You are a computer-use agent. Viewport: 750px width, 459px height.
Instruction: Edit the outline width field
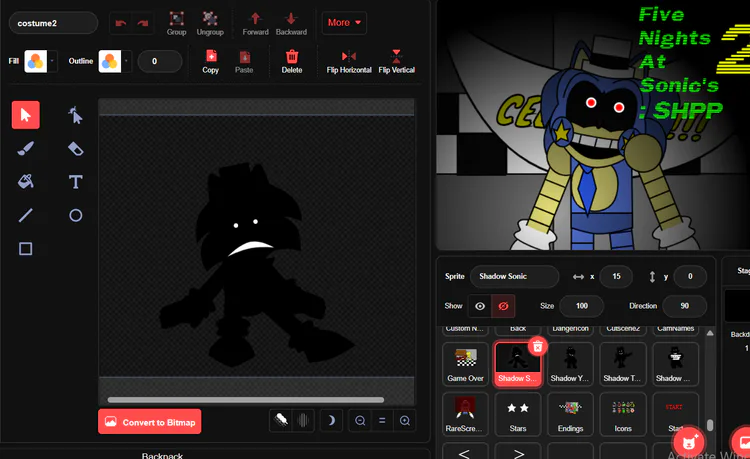[x=160, y=61]
